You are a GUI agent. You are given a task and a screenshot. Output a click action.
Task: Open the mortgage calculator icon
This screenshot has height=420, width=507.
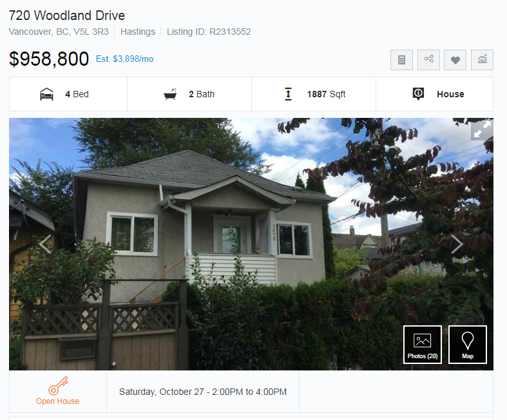point(401,60)
